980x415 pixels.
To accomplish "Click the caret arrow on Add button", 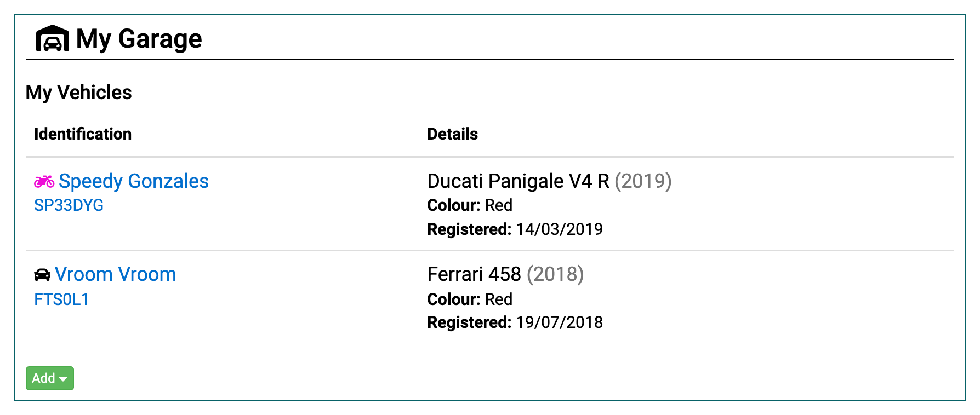I will 63,379.
